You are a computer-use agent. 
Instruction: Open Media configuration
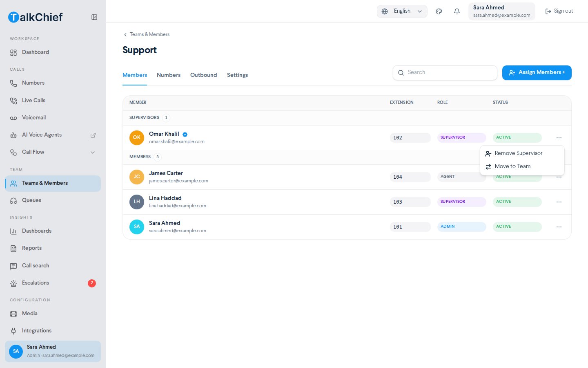tap(53, 314)
